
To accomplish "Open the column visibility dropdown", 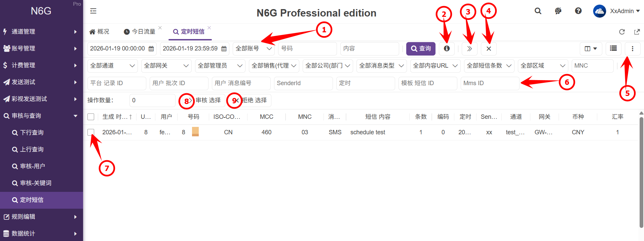I will point(591,48).
